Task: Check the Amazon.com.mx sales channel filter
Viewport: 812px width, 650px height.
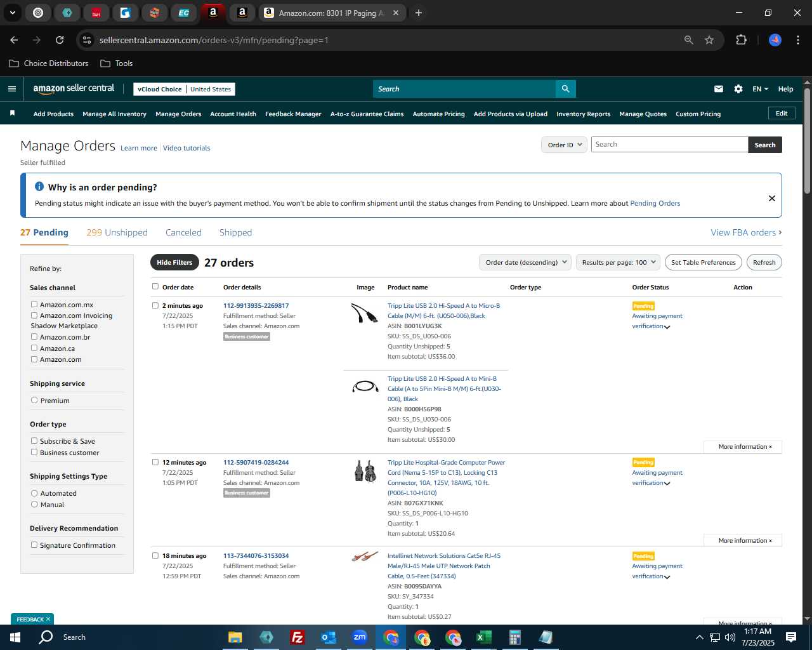Action: coord(34,304)
